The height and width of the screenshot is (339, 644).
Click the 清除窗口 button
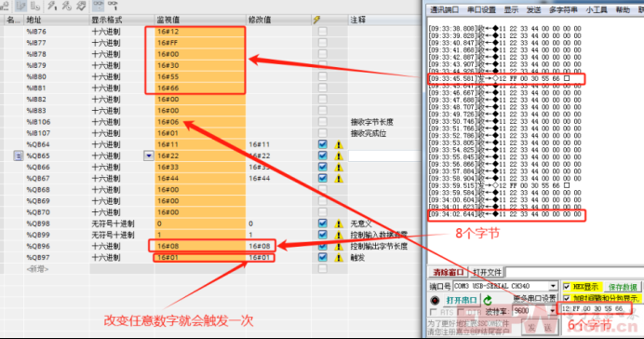coord(448,272)
